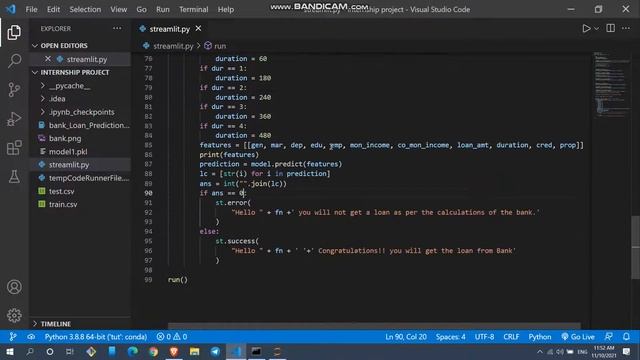Open Problems via errors and warnings count
Image resolution: width=640 pixels, height=360 pixels.
(x=172, y=337)
